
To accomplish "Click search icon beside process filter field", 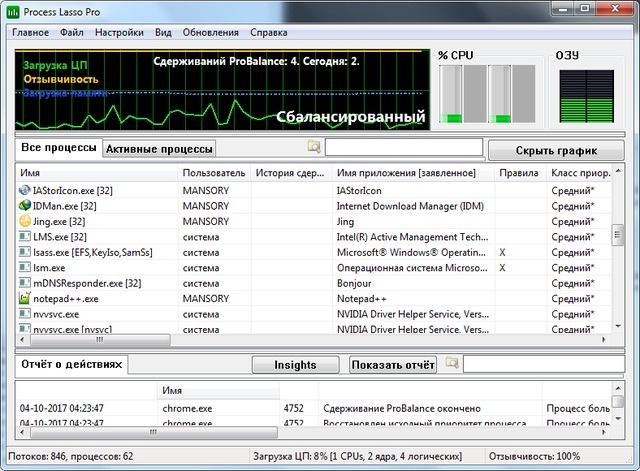I will coord(314,148).
